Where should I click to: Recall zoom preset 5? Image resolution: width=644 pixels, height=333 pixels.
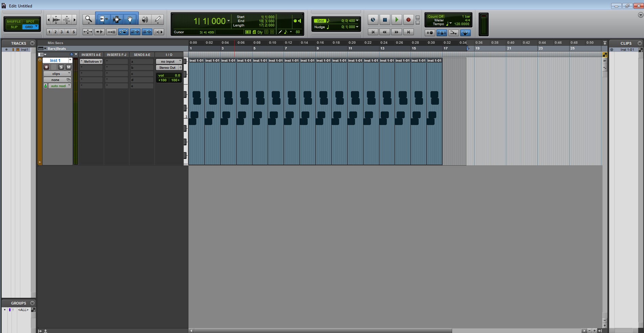[x=74, y=32]
